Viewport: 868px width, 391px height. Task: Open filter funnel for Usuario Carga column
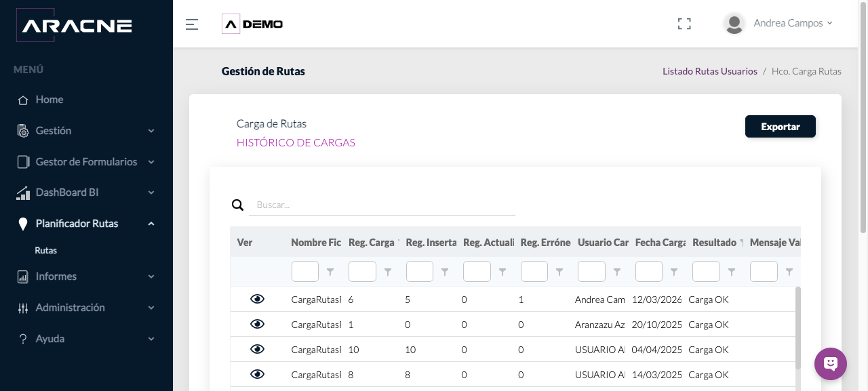617,272
